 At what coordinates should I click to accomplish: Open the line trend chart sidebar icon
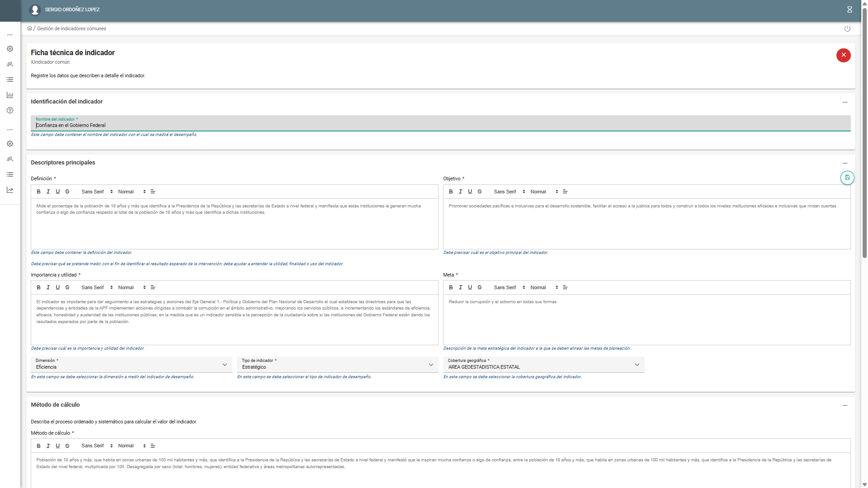(x=10, y=190)
